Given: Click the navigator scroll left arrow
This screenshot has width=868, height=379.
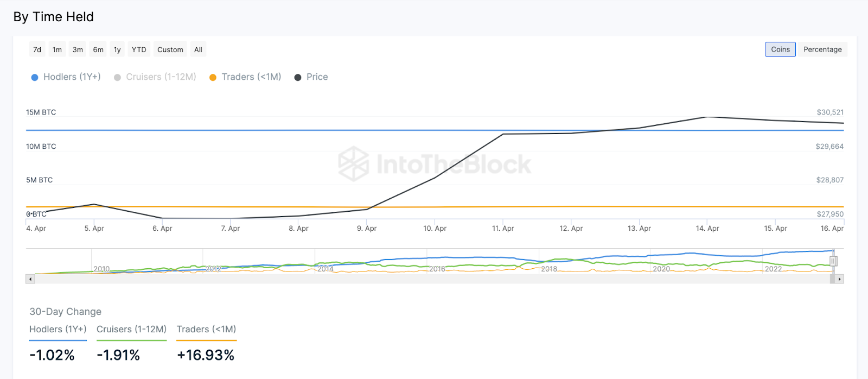Looking at the screenshot, I should tap(31, 279).
